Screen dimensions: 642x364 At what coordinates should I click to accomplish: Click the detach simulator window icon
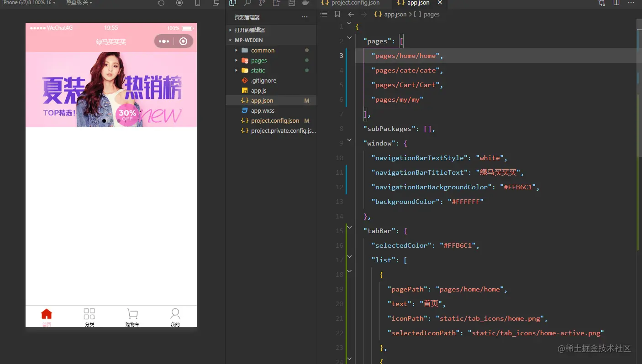[216, 3]
